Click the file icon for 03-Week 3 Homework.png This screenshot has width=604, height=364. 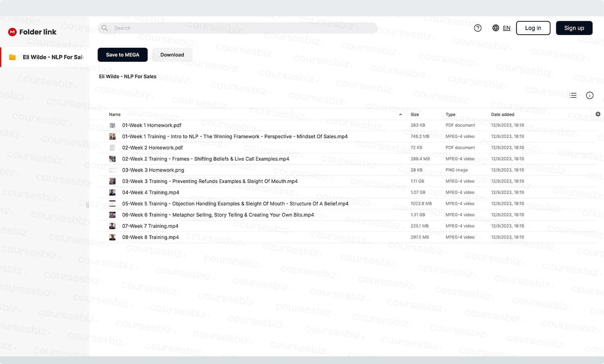[x=112, y=170]
